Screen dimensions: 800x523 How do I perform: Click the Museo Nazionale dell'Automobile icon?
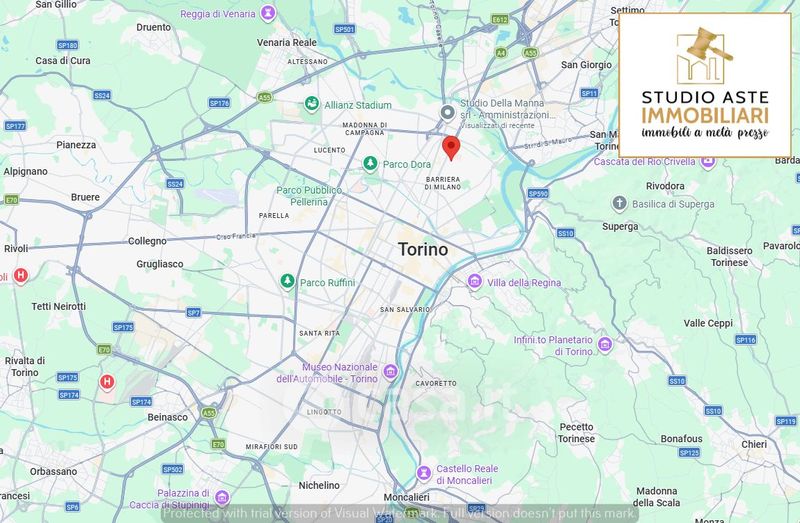click(x=390, y=372)
